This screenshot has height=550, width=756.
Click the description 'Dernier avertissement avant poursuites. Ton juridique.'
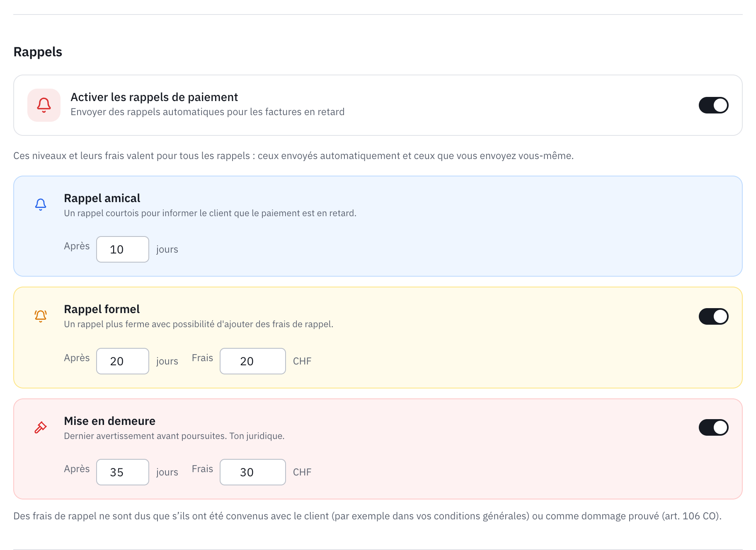174,436
